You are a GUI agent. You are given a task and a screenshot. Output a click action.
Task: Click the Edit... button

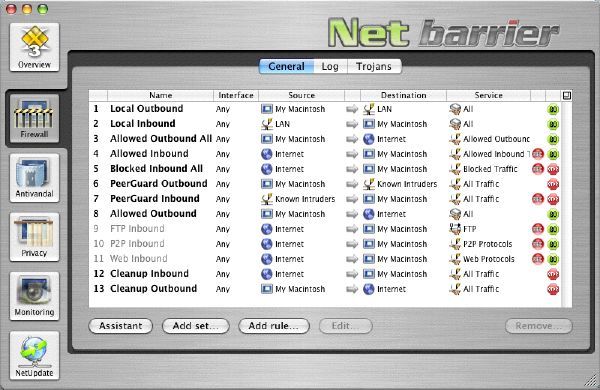pos(346,326)
